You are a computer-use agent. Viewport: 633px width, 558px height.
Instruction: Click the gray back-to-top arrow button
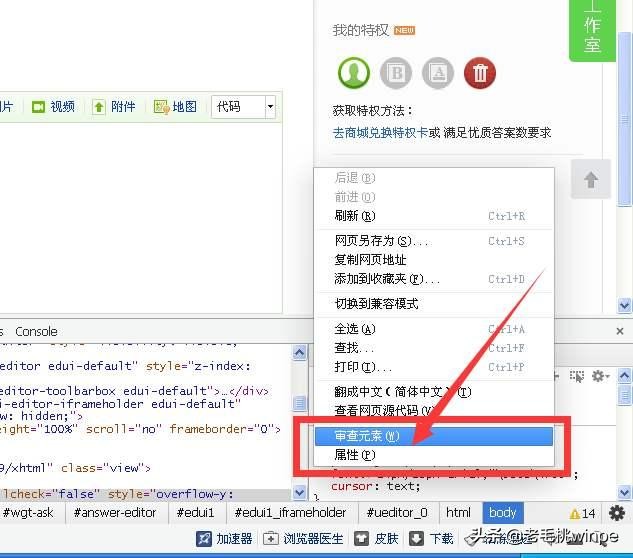coord(591,179)
